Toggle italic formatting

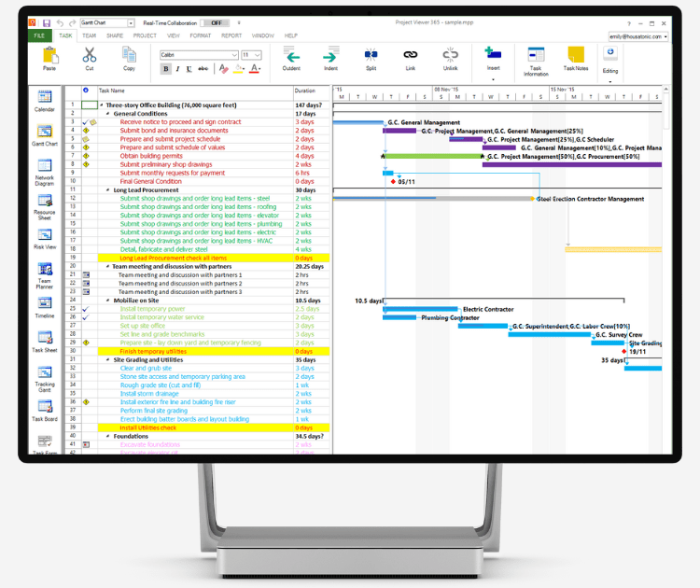point(177,69)
